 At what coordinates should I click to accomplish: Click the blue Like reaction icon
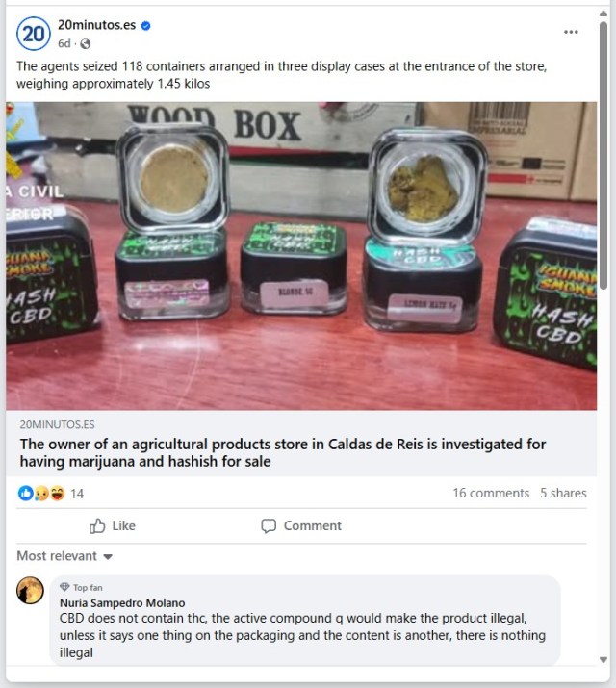click(25, 494)
